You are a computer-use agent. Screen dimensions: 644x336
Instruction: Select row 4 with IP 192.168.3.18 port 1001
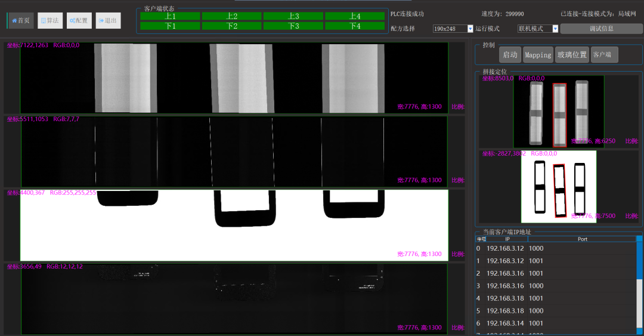[556, 298]
